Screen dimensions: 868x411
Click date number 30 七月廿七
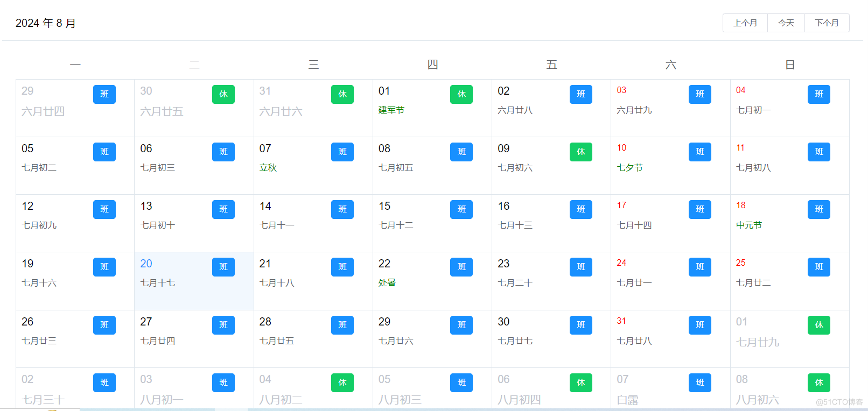(503, 322)
